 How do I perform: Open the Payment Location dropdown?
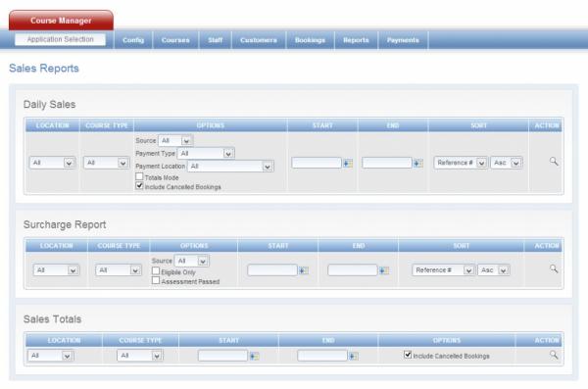click(231, 167)
